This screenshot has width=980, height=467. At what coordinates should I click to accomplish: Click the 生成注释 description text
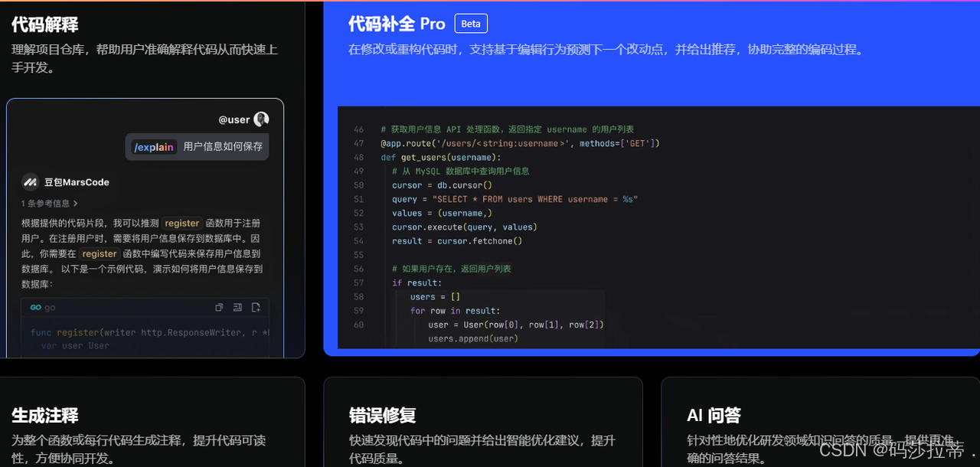[139, 449]
